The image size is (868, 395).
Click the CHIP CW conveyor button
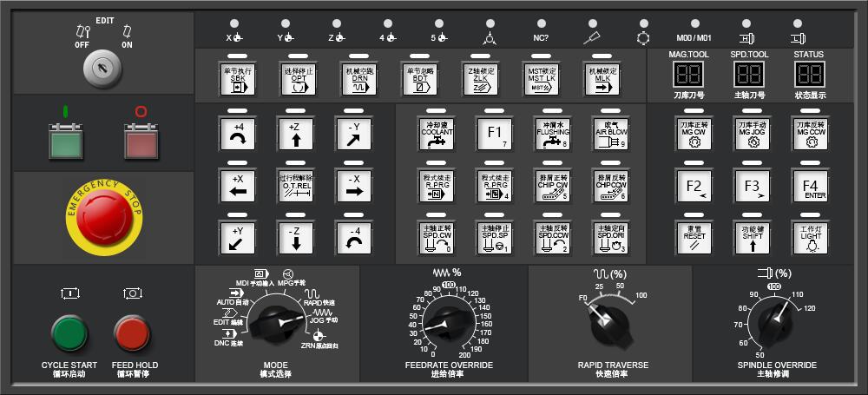point(552,186)
